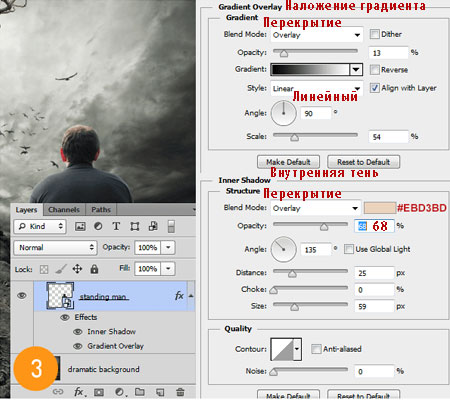Click the Scale field showing 54

tap(388, 137)
